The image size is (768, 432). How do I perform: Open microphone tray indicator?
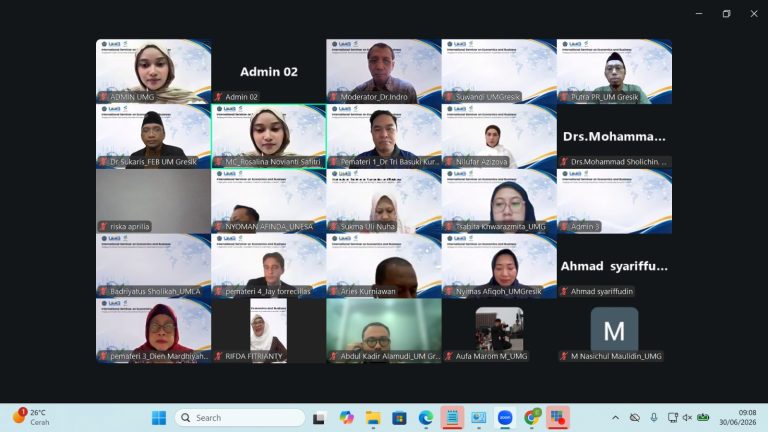(654, 418)
